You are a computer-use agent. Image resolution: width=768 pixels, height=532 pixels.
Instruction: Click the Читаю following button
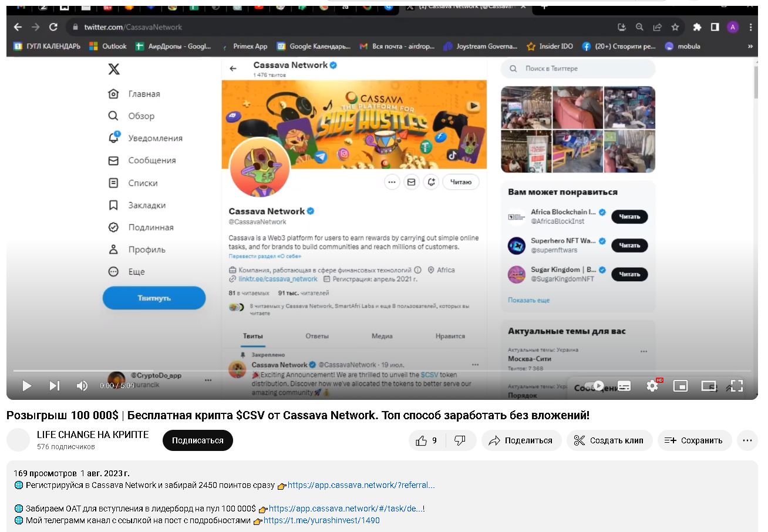(461, 182)
